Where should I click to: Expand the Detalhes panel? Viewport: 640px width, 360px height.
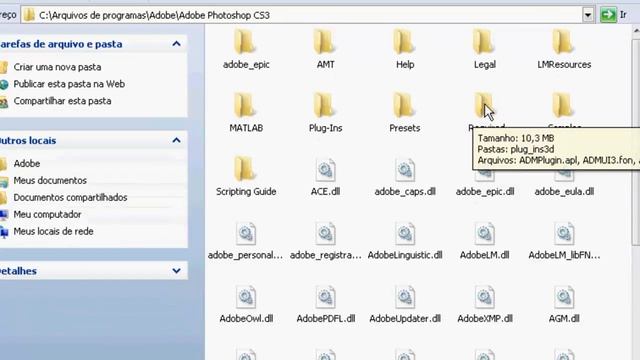(x=176, y=271)
